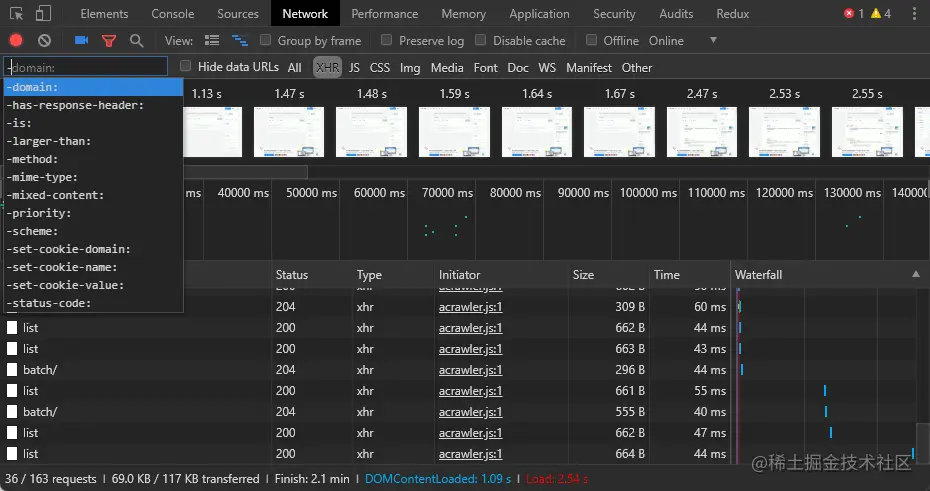
Task: Toggle the Offline checkbox
Action: point(591,40)
